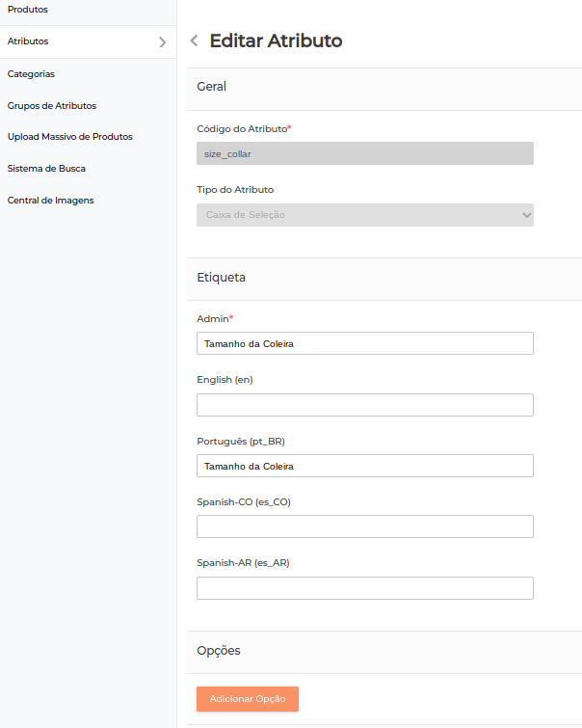Image resolution: width=582 pixels, height=728 pixels.
Task: Go back using the arrow beside Editar Atributo
Action: (x=194, y=40)
